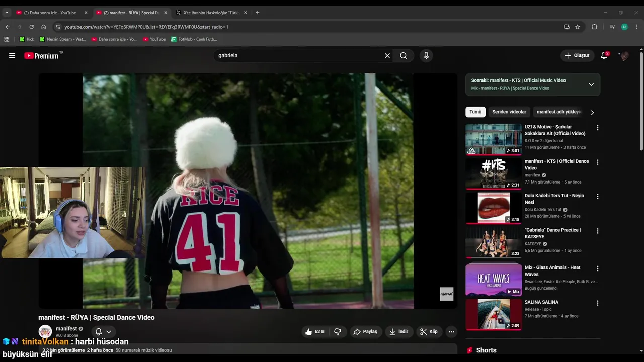Viewport: 644px width, 362px height.
Task: Show next filter chips with arrow
Action: click(x=592, y=112)
